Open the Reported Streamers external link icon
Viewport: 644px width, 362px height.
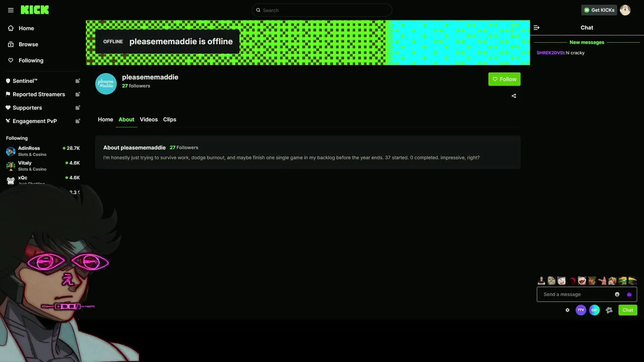tap(77, 94)
